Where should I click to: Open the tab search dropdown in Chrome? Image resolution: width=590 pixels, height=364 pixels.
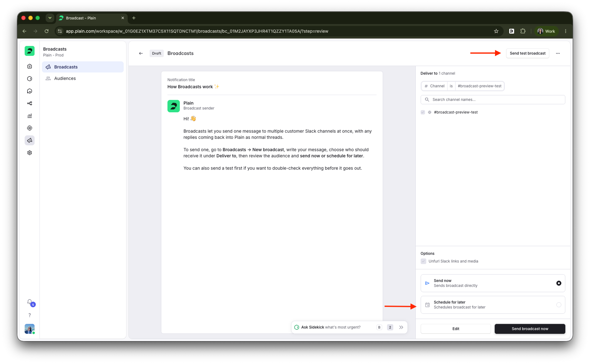coord(50,18)
